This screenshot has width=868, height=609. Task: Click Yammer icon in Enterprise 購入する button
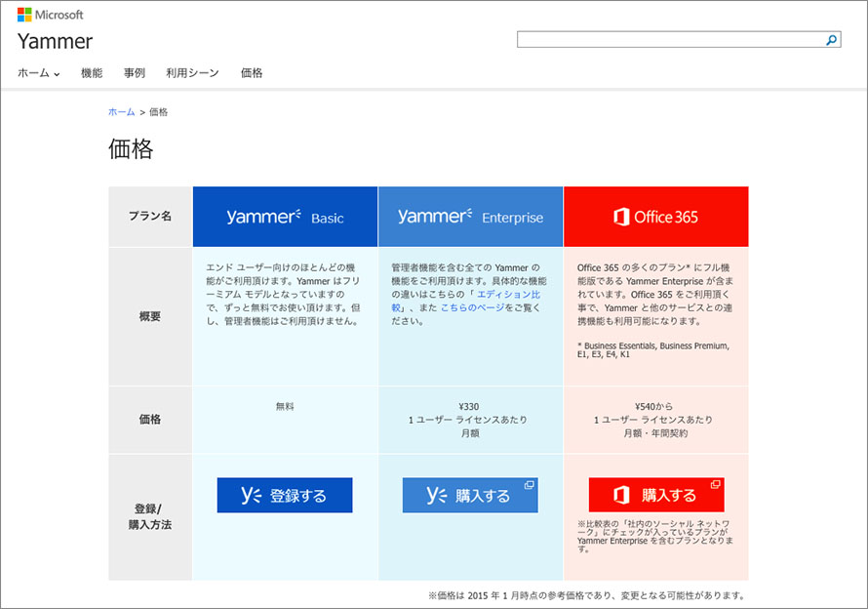coord(436,495)
